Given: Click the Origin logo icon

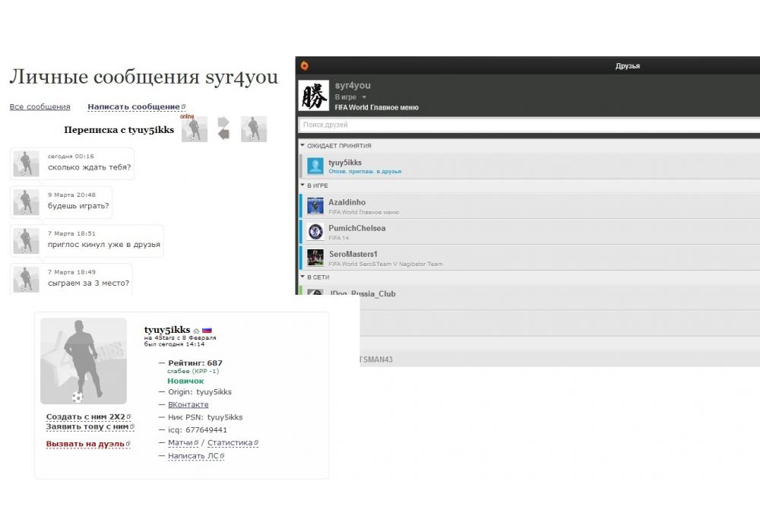Looking at the screenshot, I should coord(305,65).
